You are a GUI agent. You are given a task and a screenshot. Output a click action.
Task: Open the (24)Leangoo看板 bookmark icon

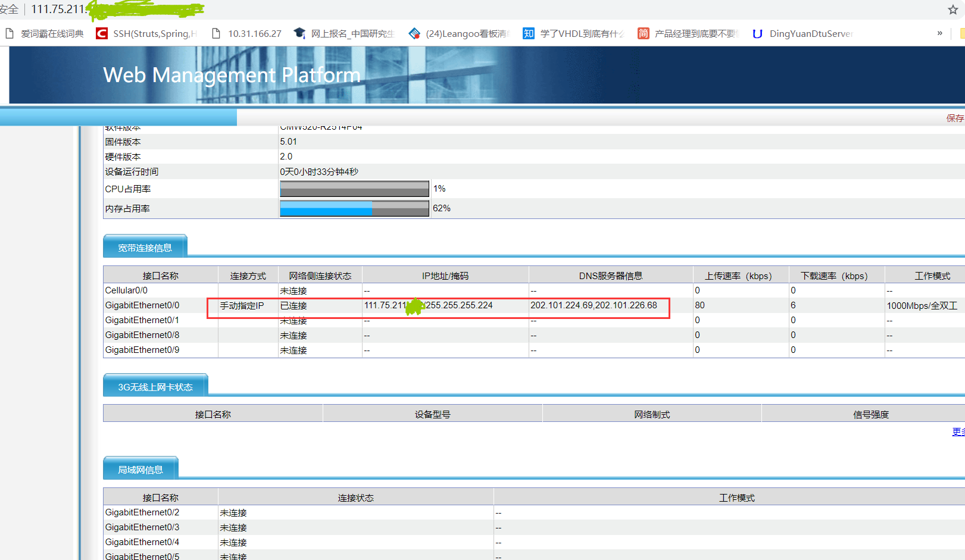click(414, 33)
